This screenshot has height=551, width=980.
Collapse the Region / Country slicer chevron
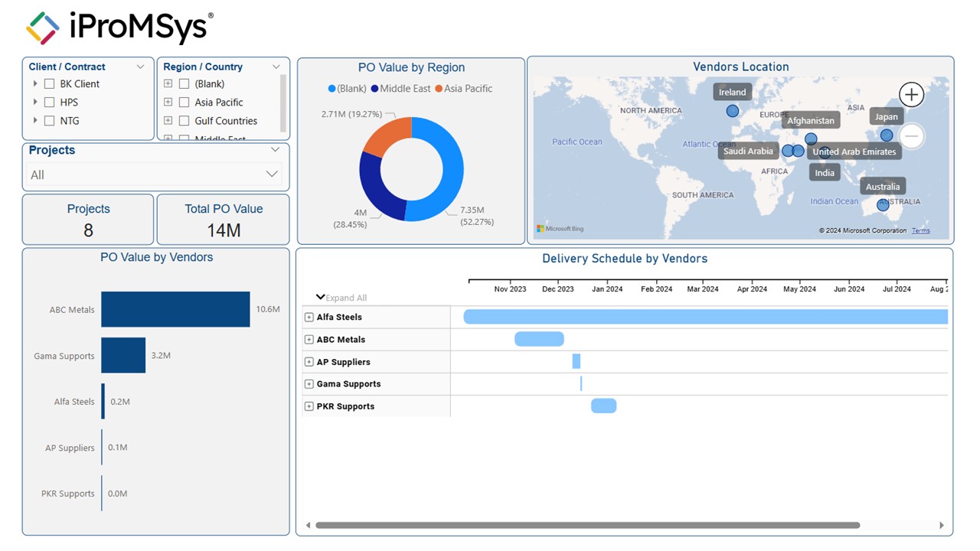pos(276,67)
